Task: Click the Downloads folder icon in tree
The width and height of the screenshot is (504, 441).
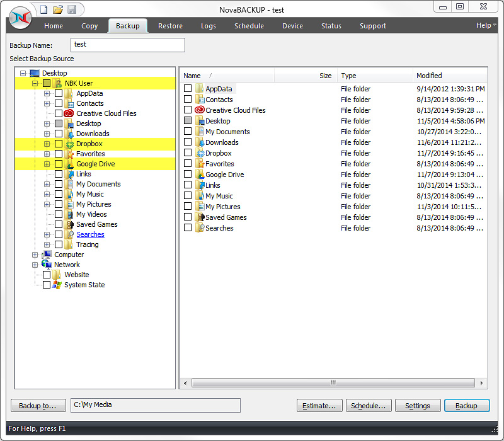Action: (69, 134)
